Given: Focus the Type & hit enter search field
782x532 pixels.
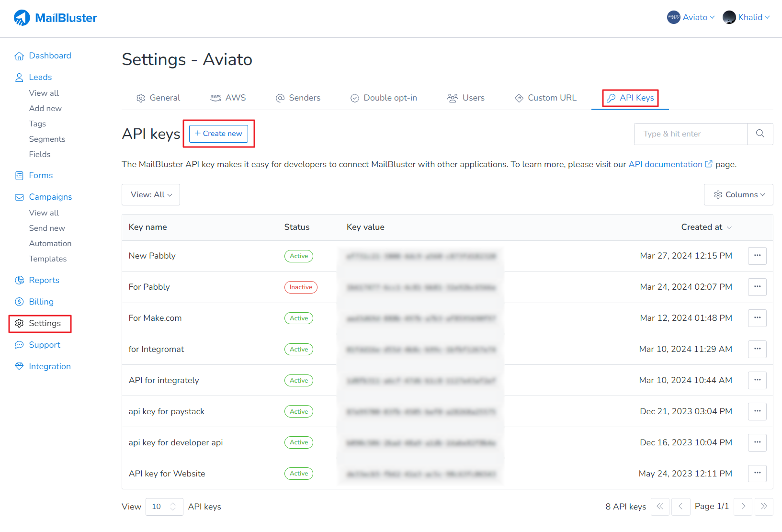Looking at the screenshot, I should (690, 134).
